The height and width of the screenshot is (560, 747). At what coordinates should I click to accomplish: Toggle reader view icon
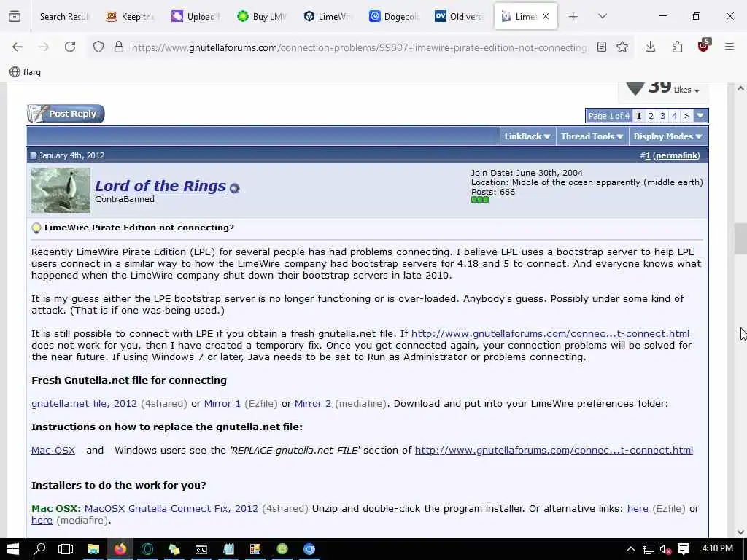click(x=602, y=47)
